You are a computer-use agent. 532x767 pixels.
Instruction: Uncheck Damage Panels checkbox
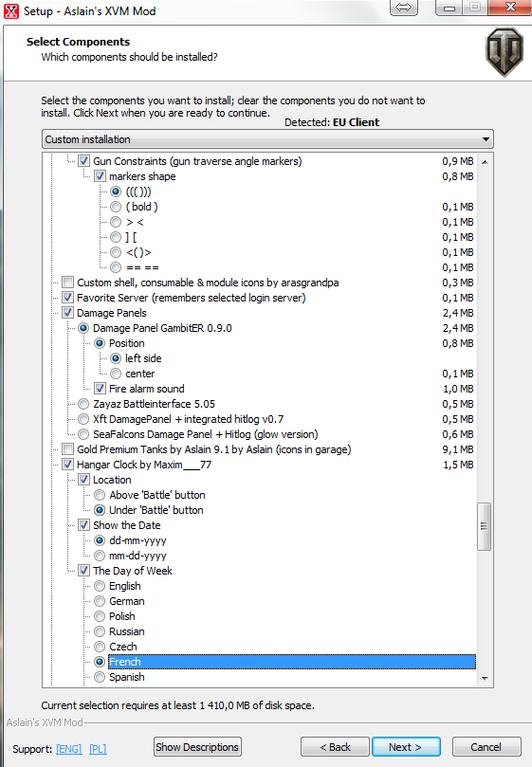[67, 313]
